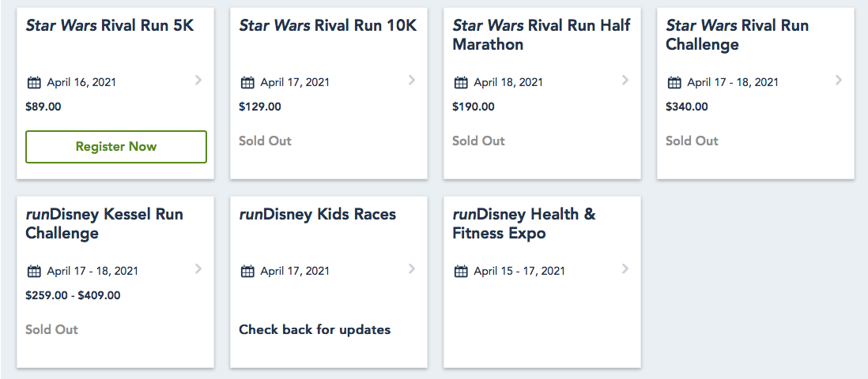This screenshot has height=379, width=868.
Task: Click calendar icon on Rival Run 5K card
Action: [34, 82]
